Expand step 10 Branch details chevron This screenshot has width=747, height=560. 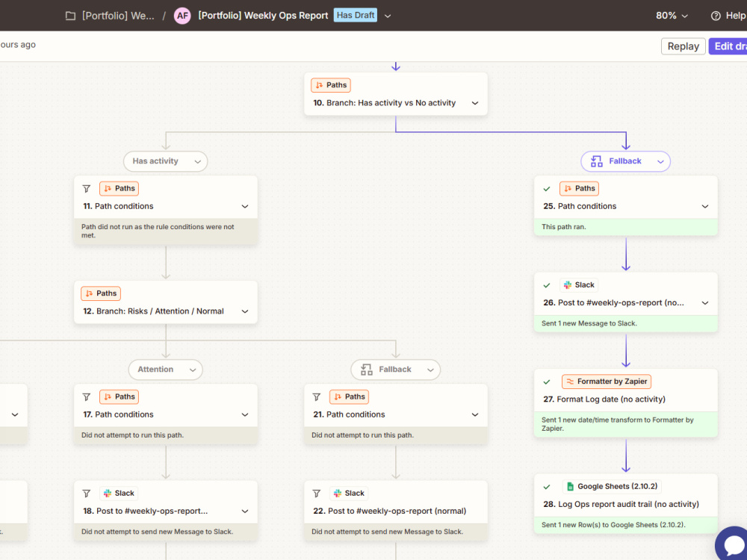click(x=475, y=103)
